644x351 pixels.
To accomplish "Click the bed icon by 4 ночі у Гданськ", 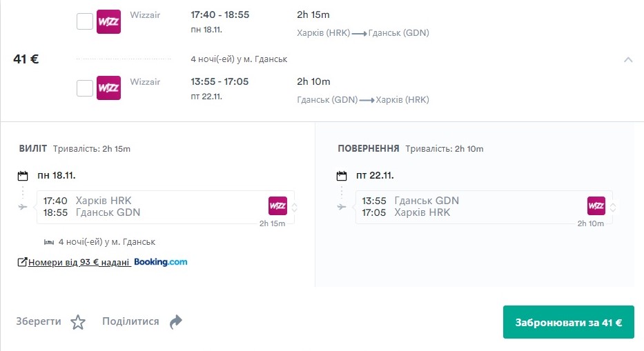I will point(49,242).
